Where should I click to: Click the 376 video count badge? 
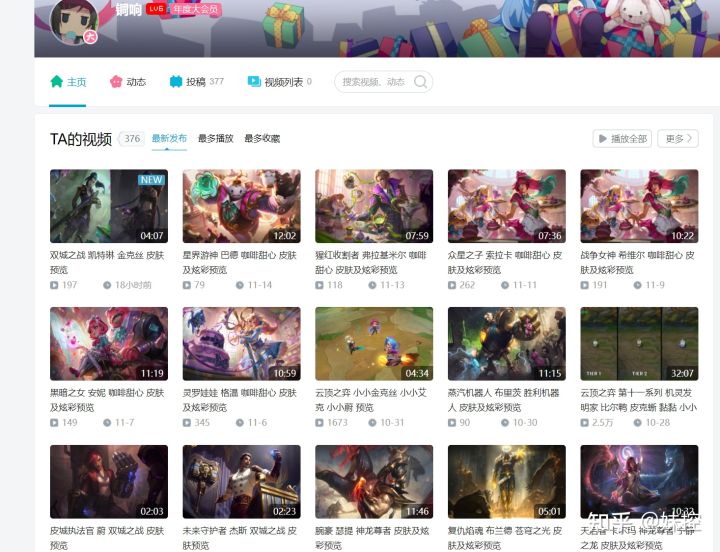point(132,138)
